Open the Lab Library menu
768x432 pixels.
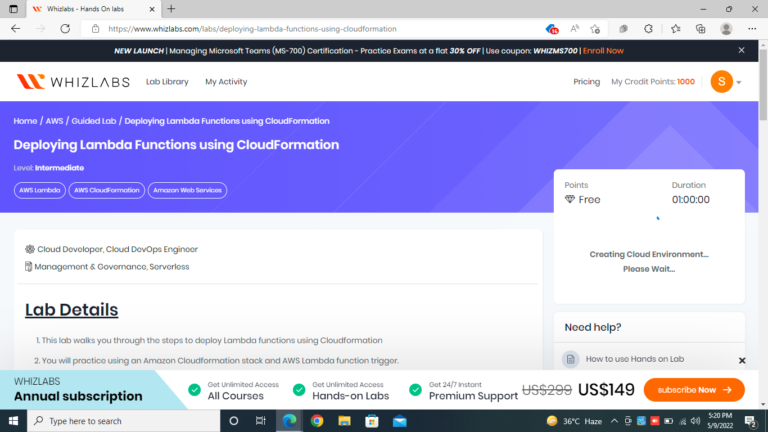pyautogui.click(x=167, y=82)
